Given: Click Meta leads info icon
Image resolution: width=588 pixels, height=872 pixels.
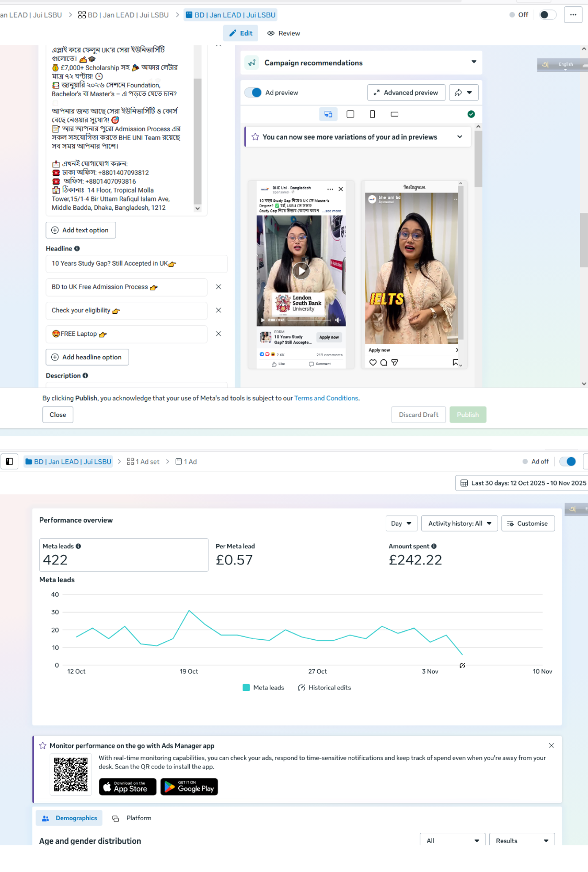Looking at the screenshot, I should coord(78,546).
